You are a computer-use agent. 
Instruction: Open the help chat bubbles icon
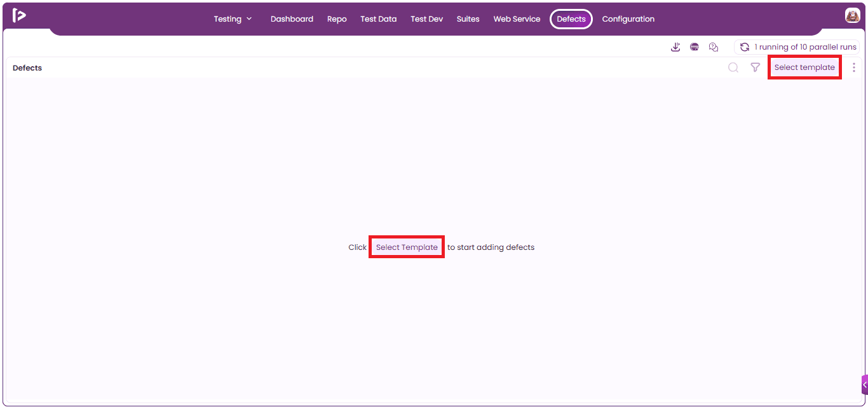click(714, 47)
